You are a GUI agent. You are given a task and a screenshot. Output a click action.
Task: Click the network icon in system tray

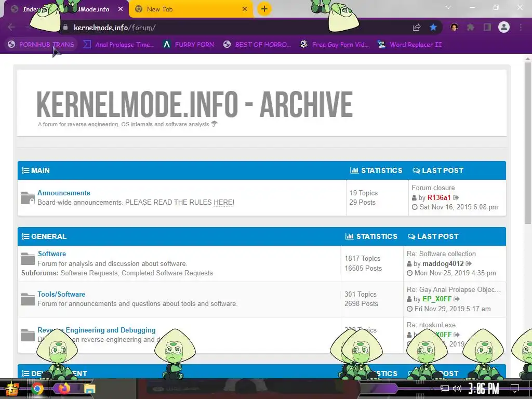445,389
